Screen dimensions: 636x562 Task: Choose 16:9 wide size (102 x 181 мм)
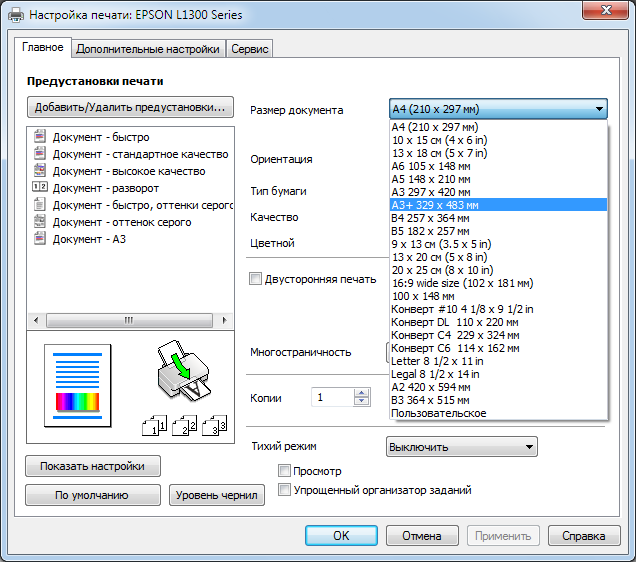[x=498, y=283]
